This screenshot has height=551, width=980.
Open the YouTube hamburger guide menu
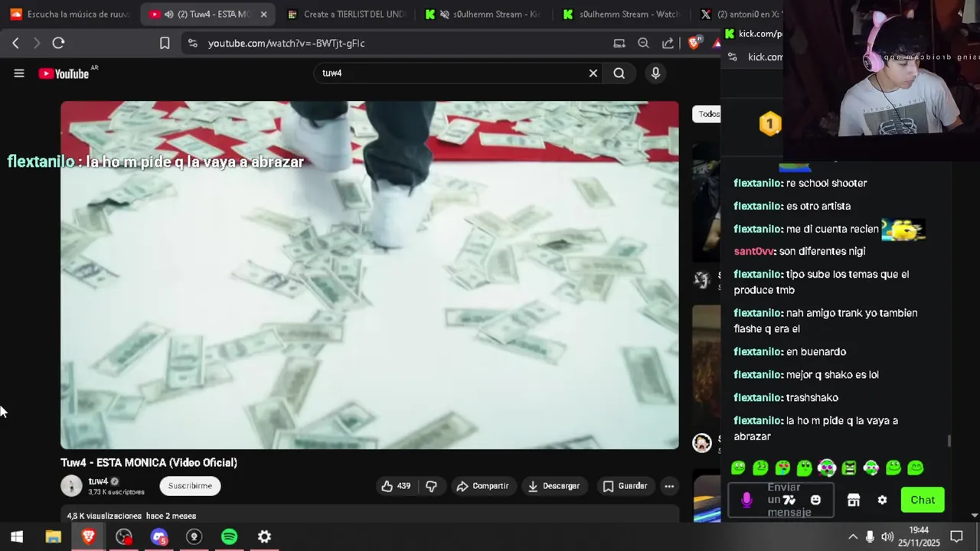[19, 73]
